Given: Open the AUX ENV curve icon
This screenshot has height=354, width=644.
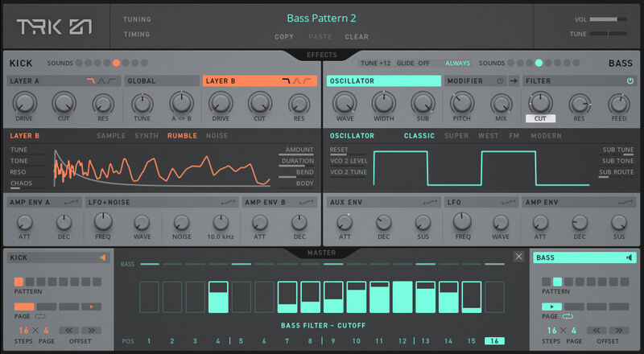Looking at the screenshot, I should 430,202.
